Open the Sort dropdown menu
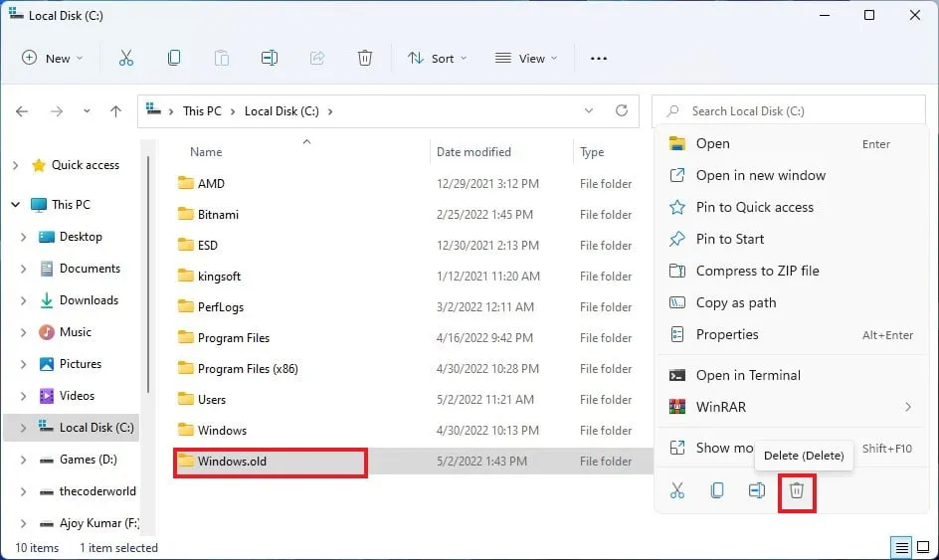The image size is (939, 560). pyautogui.click(x=437, y=58)
